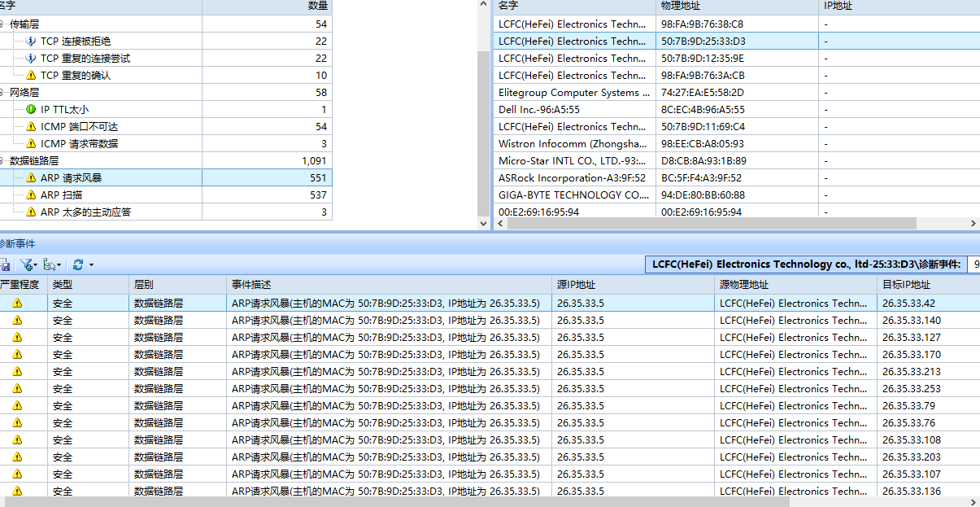Viewport: 980px width, 507px height.
Task: Click the warning icon beside ICMP 端口不可达
Action: pyautogui.click(x=31, y=126)
